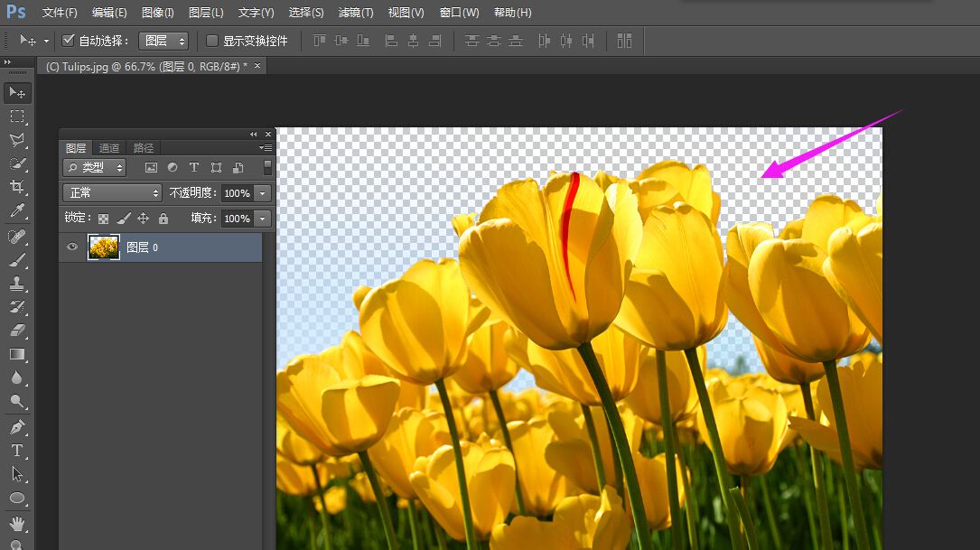Select the Spot Healing Brush tool

(x=17, y=237)
